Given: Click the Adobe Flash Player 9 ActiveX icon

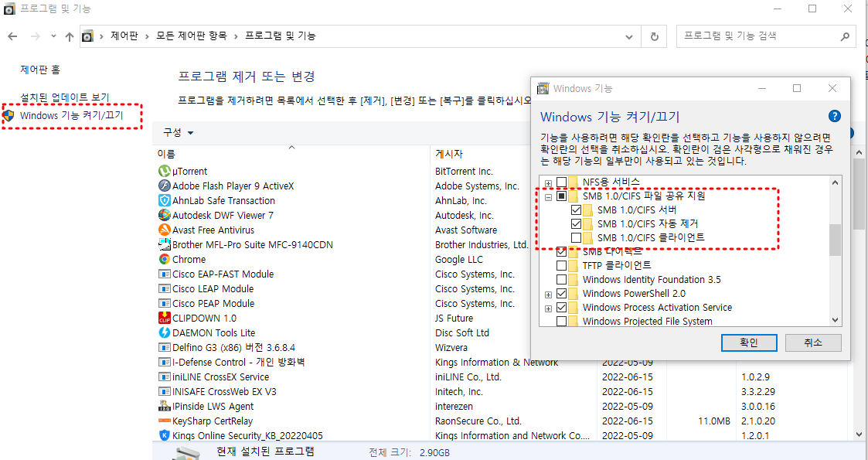Looking at the screenshot, I should (x=165, y=186).
